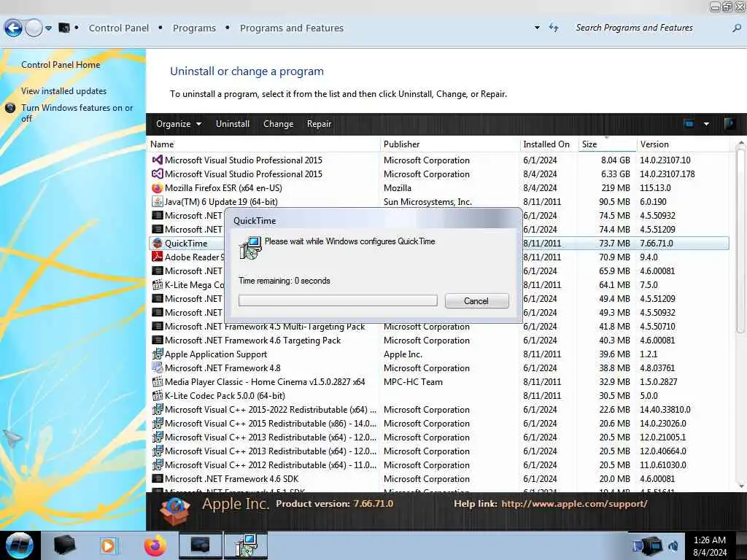The image size is (747, 560).
Task: Select the Media Player Classic Home Cinema icon
Action: tap(158, 381)
